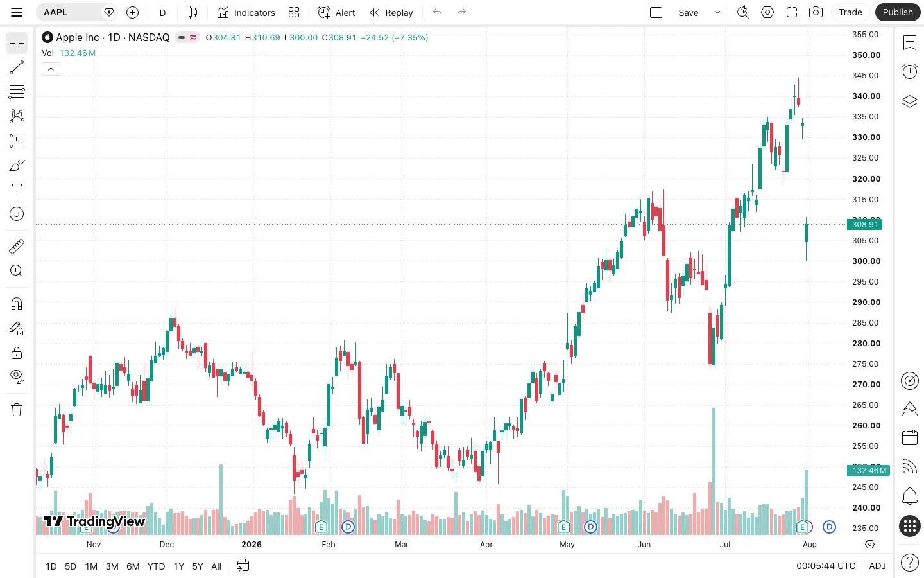Toggle ADJ adjusted data setting
Image resolution: width=924 pixels, height=578 pixels.
pos(877,566)
